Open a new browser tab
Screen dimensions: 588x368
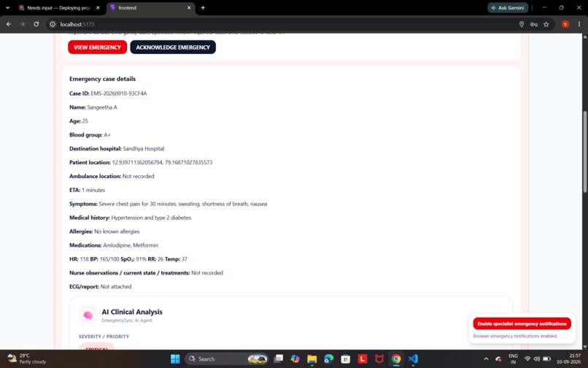pyautogui.click(x=203, y=7)
